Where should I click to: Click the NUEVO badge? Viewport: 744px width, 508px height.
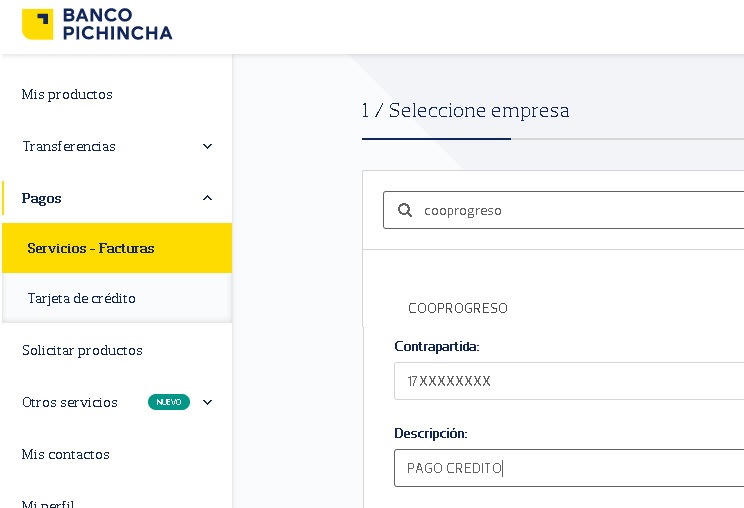click(x=169, y=402)
